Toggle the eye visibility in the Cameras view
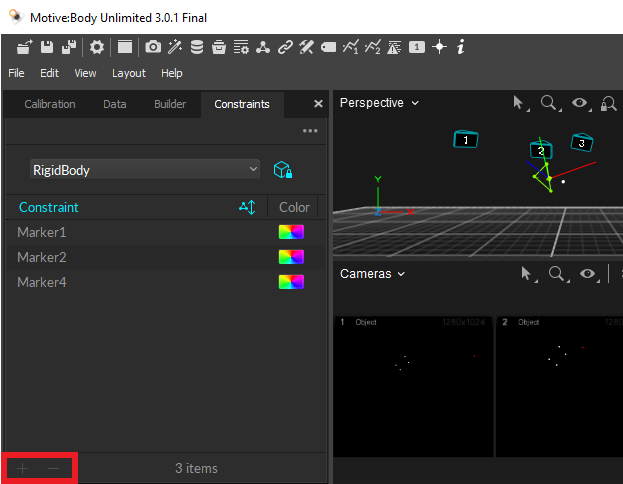Image resolution: width=623 pixels, height=484 pixels. tap(588, 274)
